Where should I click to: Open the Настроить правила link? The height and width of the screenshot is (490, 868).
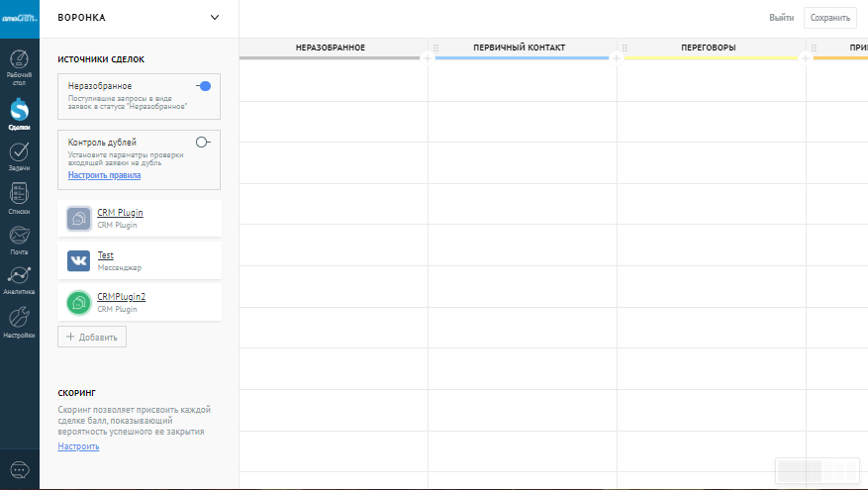coord(104,175)
